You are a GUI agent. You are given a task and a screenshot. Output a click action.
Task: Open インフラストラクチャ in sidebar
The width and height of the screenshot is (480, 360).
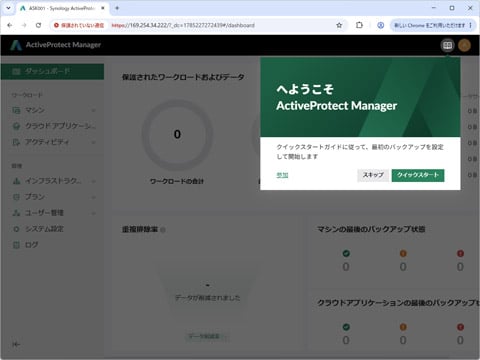(52, 181)
